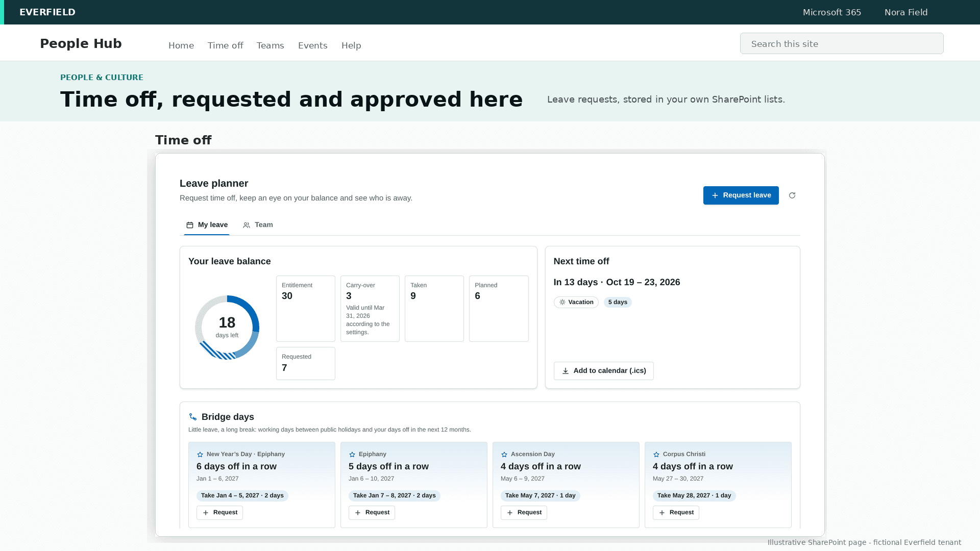Click the Search this site field
This screenshot has height=551, width=980.
point(842,43)
